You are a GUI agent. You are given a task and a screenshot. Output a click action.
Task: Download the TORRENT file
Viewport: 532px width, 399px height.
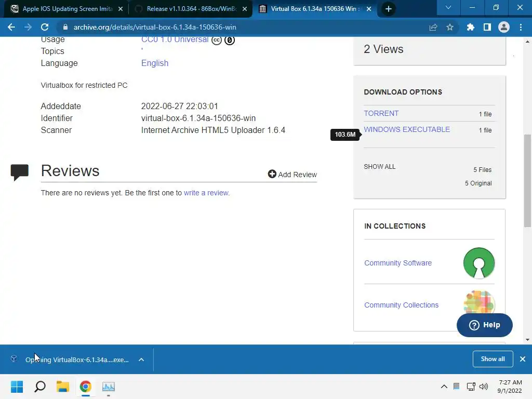[x=381, y=113]
